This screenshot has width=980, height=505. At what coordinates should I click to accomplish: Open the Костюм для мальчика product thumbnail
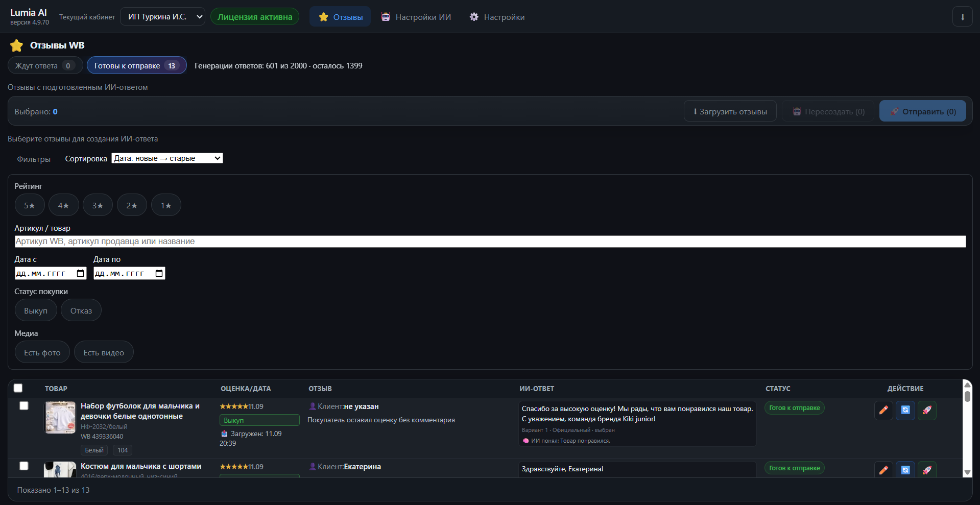[x=60, y=470]
